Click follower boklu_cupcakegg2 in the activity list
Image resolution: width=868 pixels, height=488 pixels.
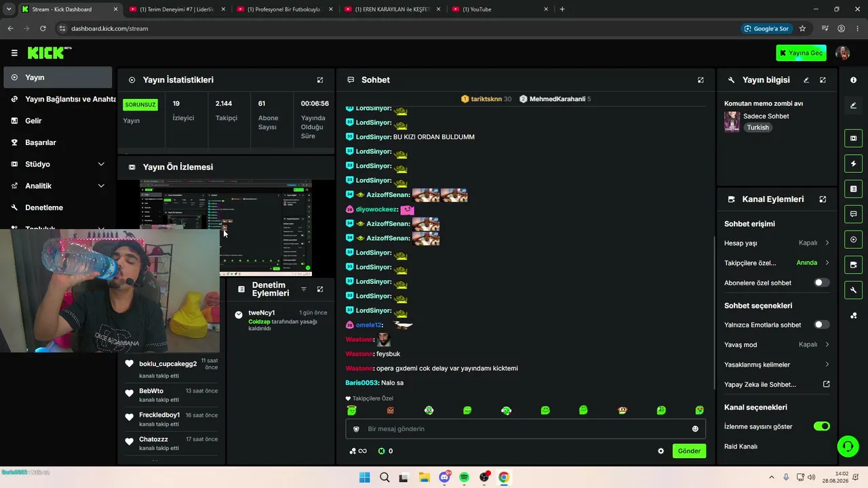click(x=168, y=364)
